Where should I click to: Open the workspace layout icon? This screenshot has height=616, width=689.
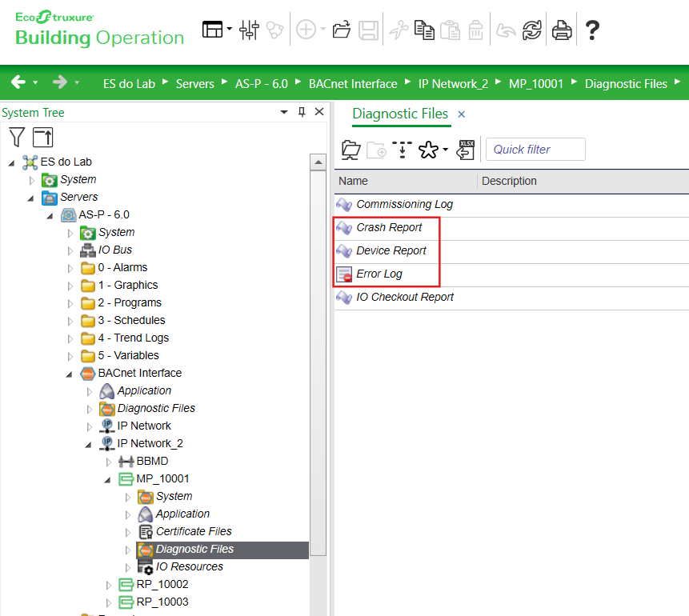tap(212, 30)
